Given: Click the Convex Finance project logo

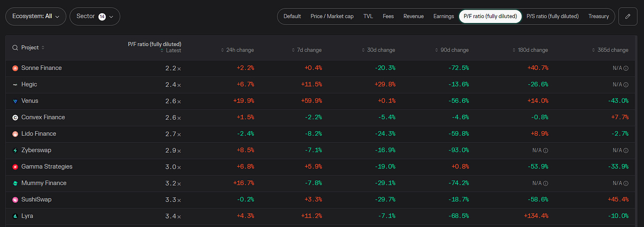Looking at the screenshot, I should coord(15,117).
